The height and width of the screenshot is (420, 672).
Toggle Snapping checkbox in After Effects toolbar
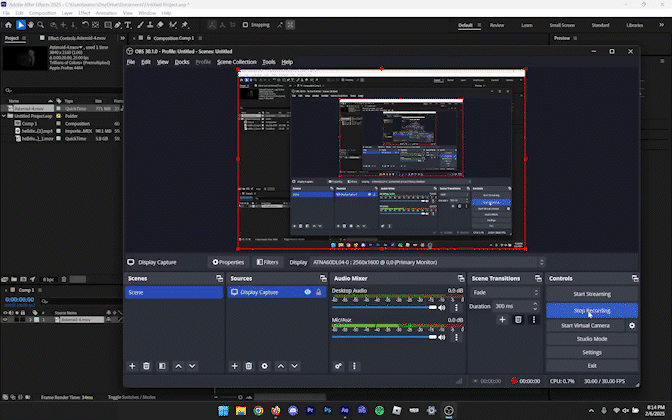(x=245, y=25)
